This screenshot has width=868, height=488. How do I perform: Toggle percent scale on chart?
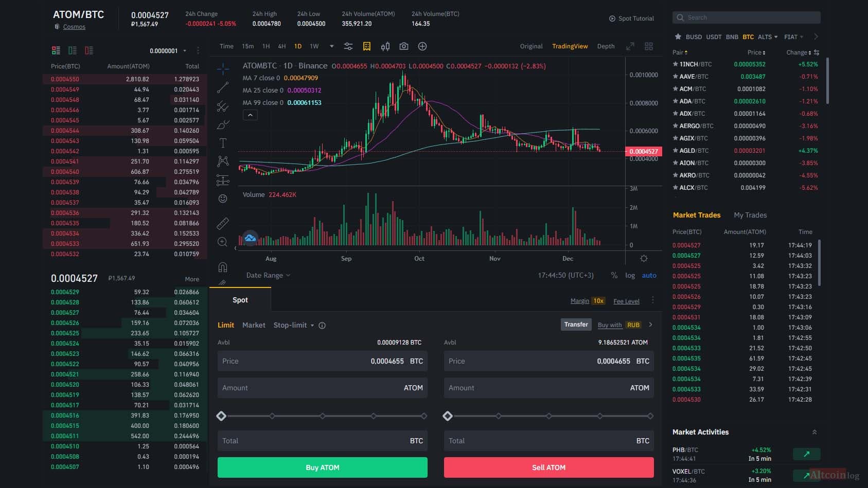coord(614,276)
